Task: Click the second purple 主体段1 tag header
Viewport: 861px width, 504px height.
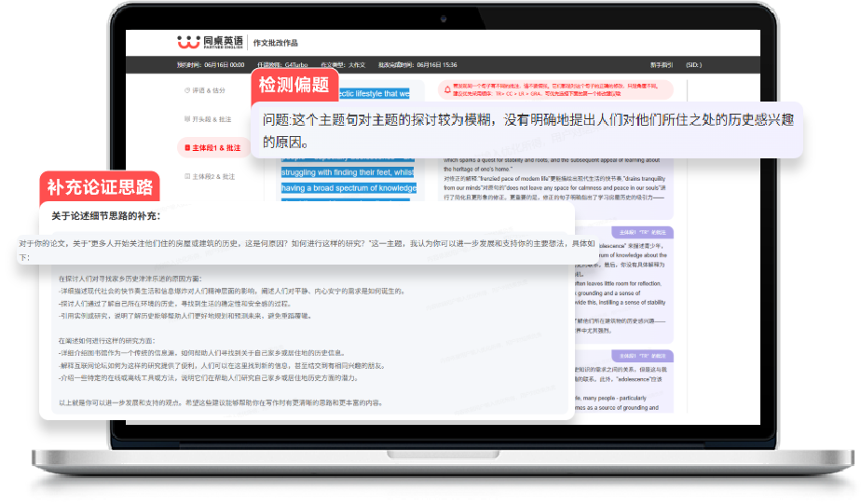Action: (643, 355)
